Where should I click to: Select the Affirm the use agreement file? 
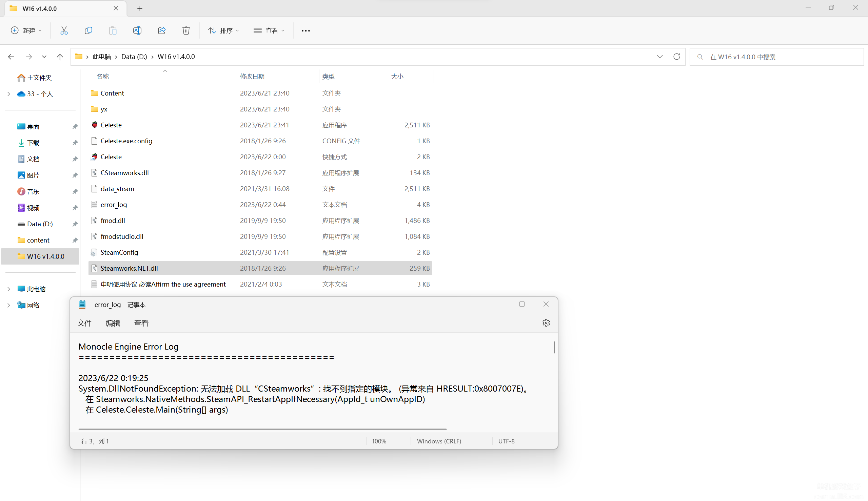[x=260, y=285]
